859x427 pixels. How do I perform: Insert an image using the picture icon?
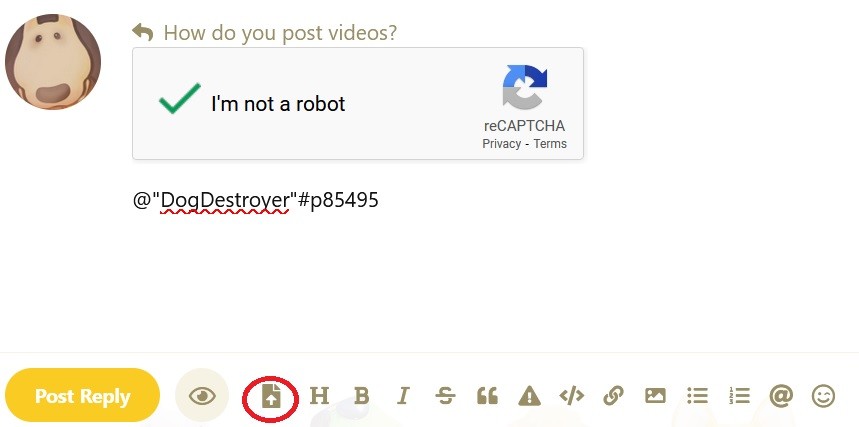click(x=655, y=395)
